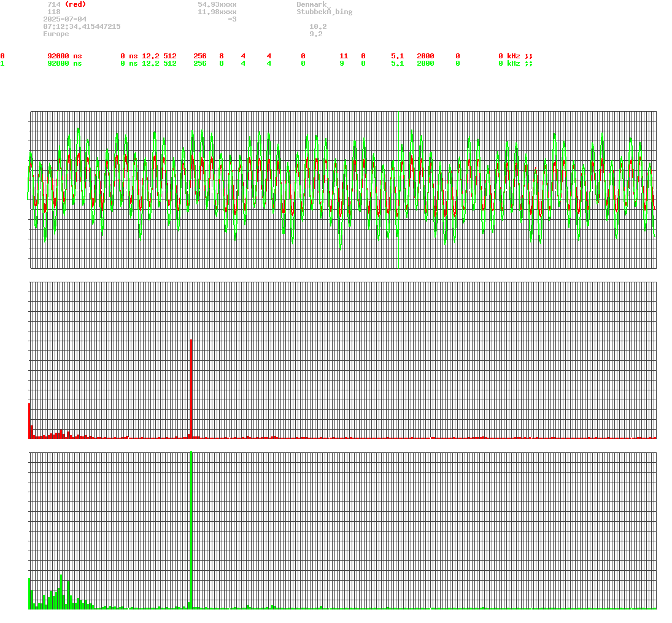Click "92000 ns" in the green channel row
This screenshot has height=623, width=672.
(x=64, y=63)
